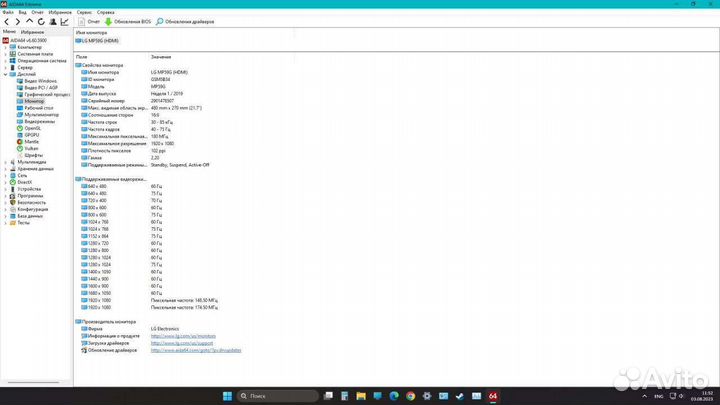This screenshot has height=405, width=720.
Task: Expand the Сервер tree node
Action: (6, 68)
